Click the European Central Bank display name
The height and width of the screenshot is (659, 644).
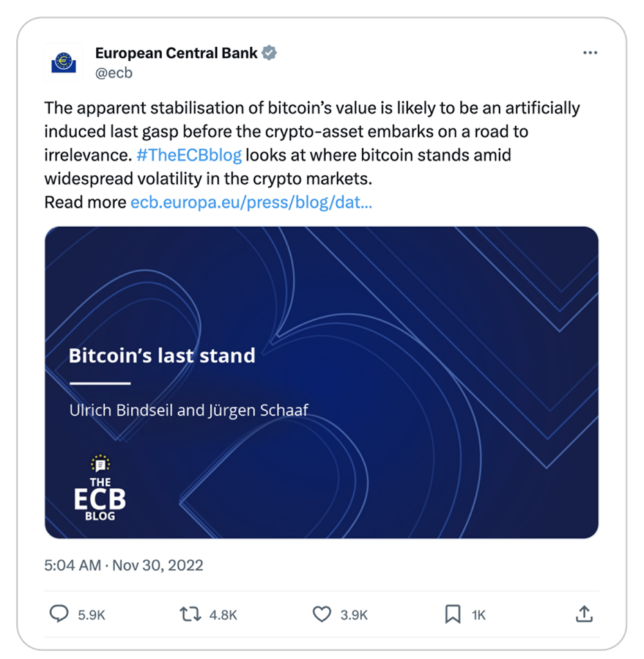click(176, 53)
